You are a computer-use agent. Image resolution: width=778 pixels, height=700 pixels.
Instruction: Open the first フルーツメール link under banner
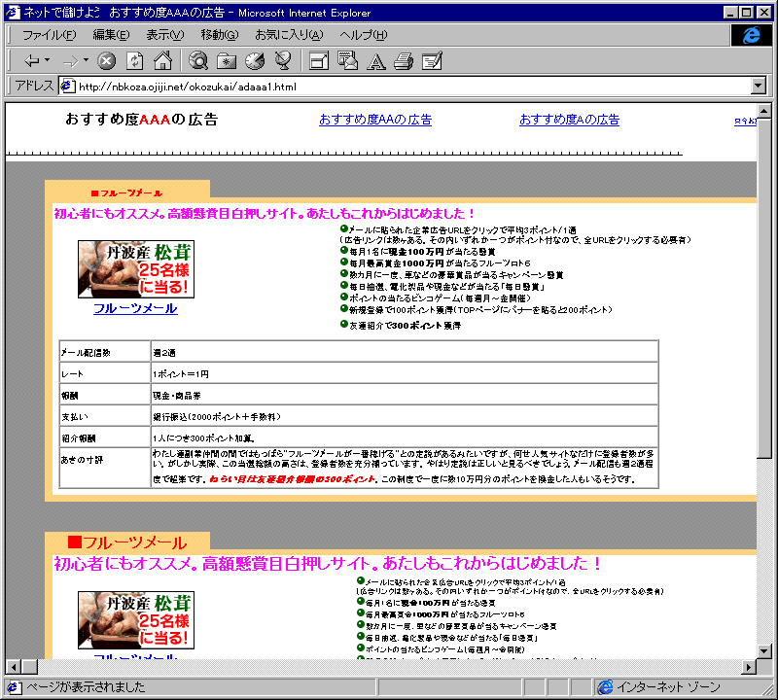click(x=135, y=308)
